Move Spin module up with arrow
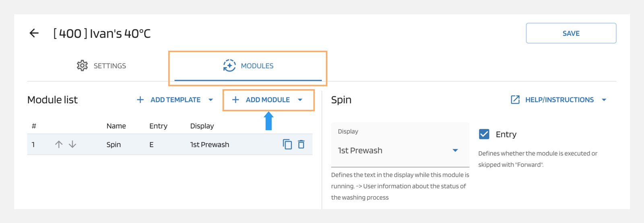This screenshot has height=223, width=644. [59, 144]
